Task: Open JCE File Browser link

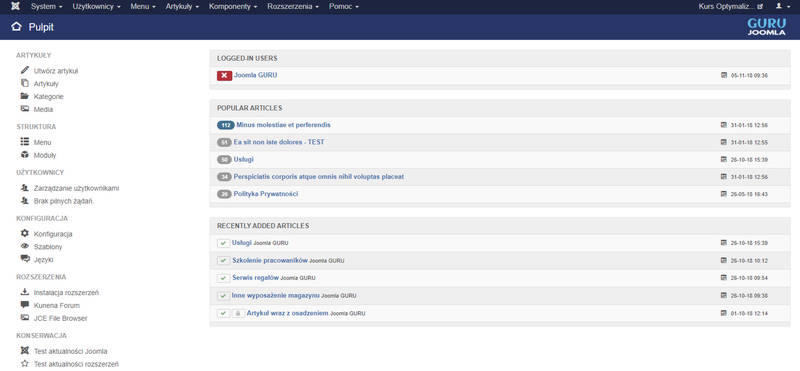Action: (61, 318)
